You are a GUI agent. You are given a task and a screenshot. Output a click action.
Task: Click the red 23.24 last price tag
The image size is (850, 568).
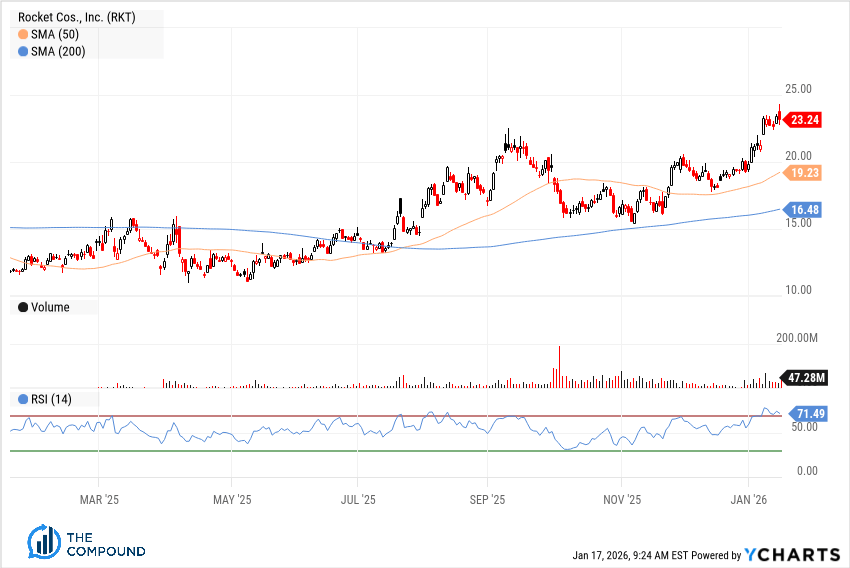pos(802,120)
